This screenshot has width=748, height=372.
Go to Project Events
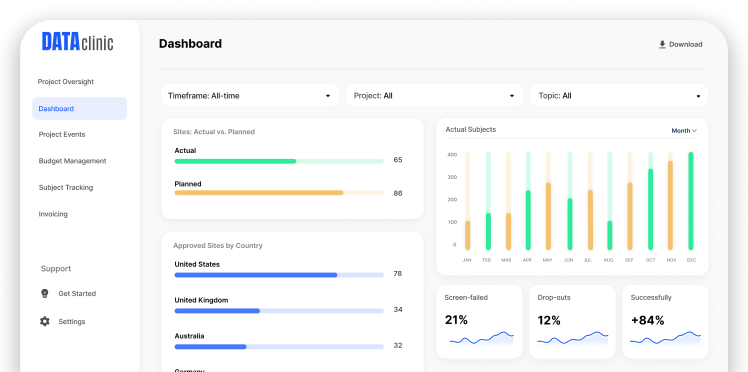click(62, 134)
